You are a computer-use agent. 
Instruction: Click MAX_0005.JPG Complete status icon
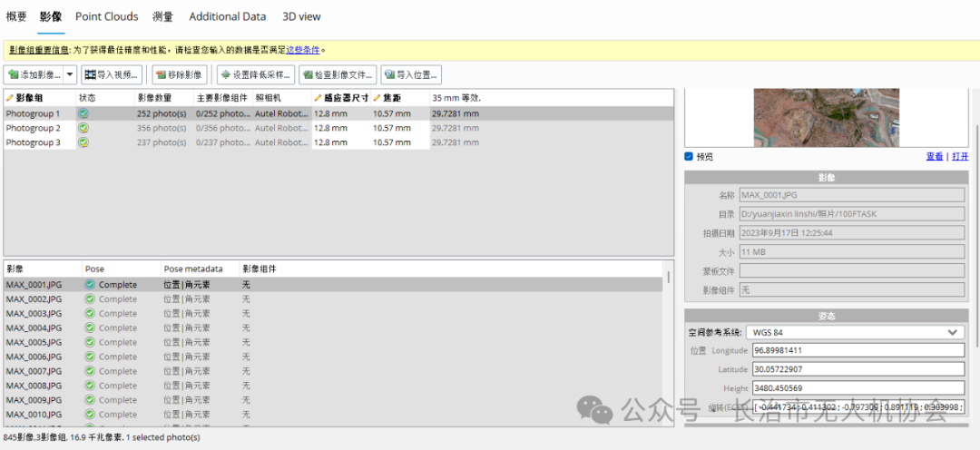pyautogui.click(x=90, y=343)
